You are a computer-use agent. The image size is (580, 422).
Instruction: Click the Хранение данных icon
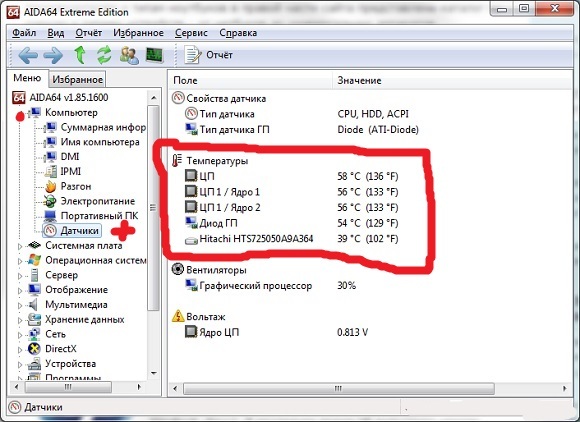(34, 319)
